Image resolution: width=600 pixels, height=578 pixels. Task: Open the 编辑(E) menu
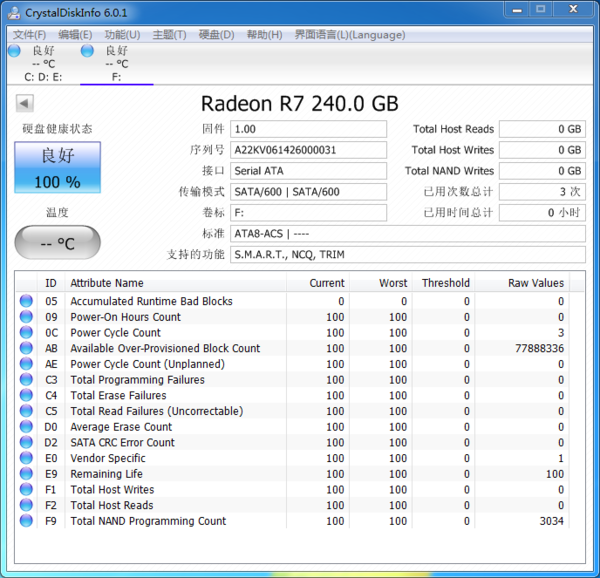point(75,35)
